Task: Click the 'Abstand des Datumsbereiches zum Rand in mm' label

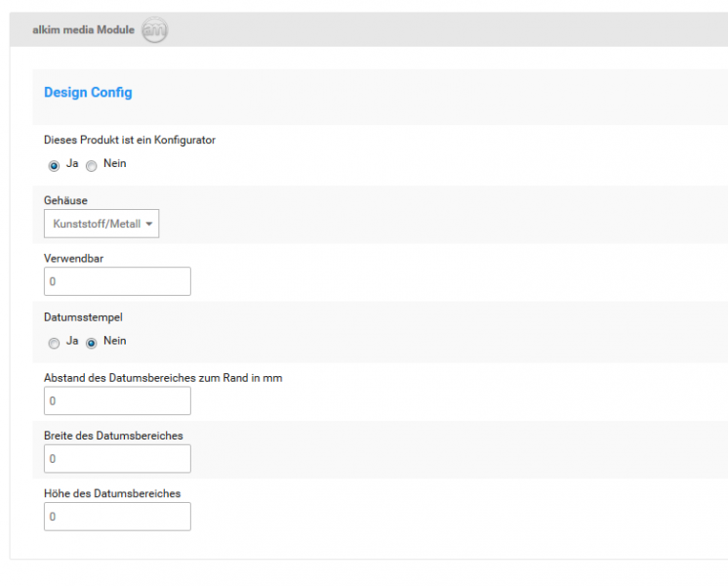Action: 163,378
